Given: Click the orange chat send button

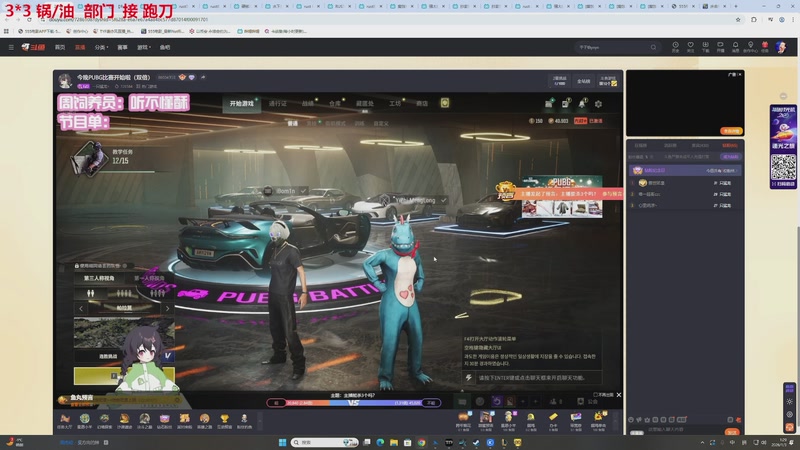Looking at the screenshot, I should point(732,432).
